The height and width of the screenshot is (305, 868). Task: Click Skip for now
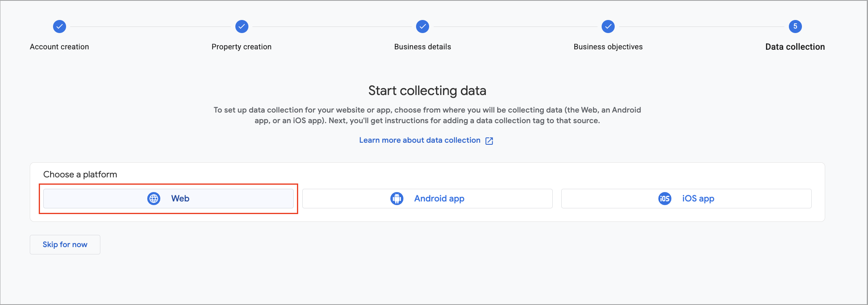pos(65,245)
